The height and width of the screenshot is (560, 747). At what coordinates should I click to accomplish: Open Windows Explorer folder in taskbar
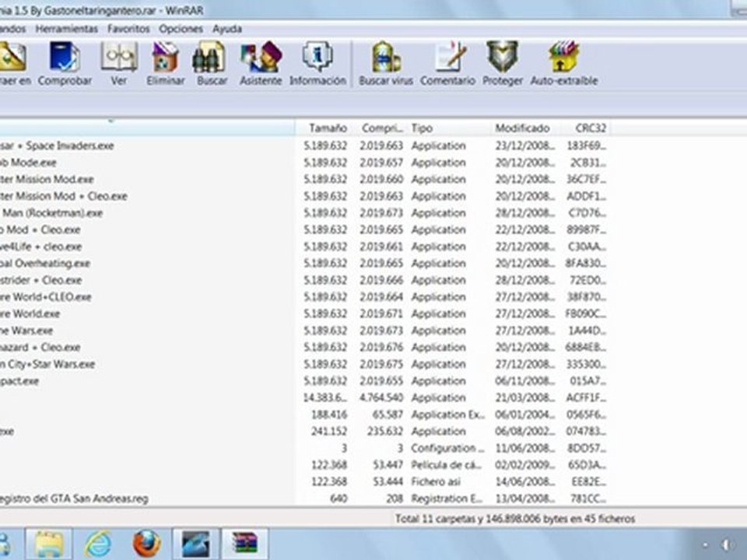coord(48,543)
